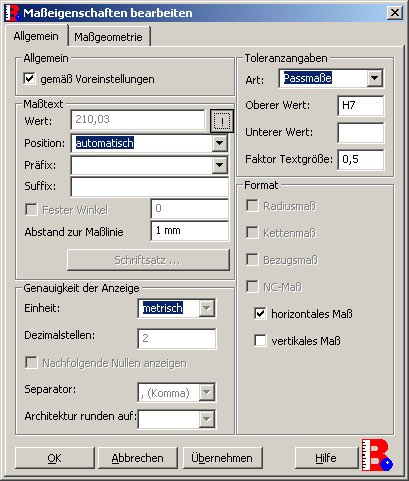
Task: Switch to the Maßgeometrie tab
Action: pos(108,37)
